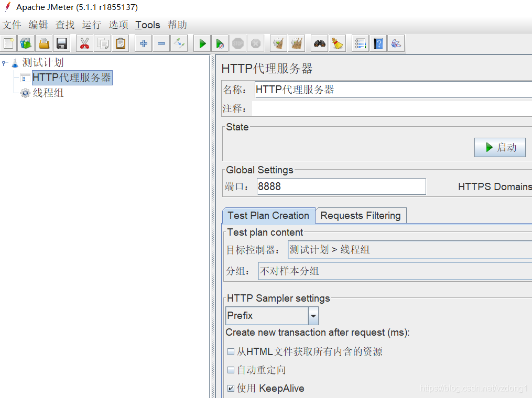Collapse the 测试计划 tree node

[x=4, y=63]
